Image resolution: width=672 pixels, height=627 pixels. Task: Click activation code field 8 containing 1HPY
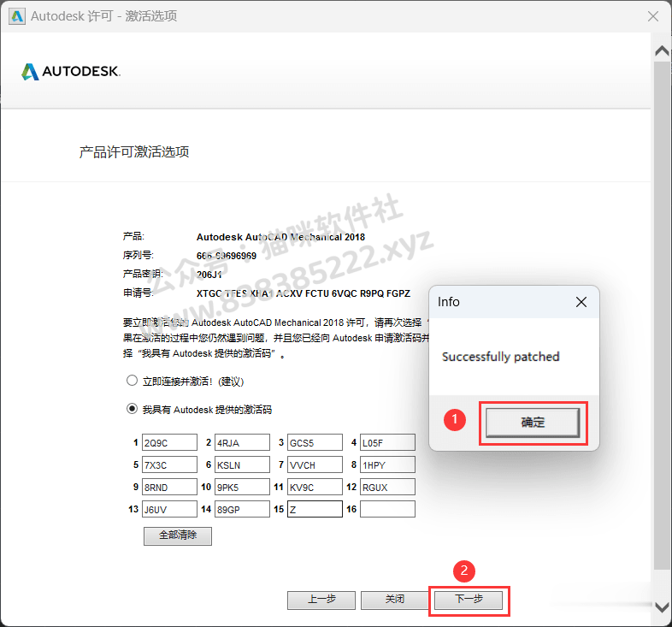click(x=387, y=464)
